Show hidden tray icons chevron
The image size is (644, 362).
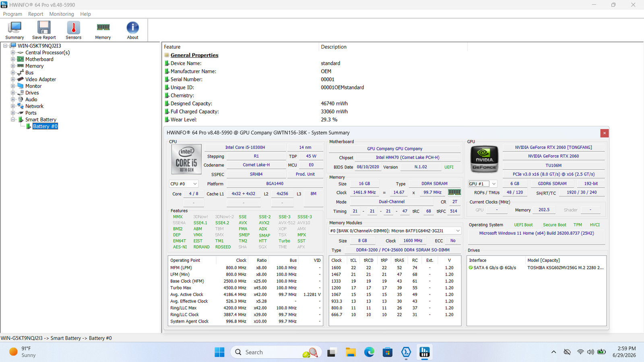point(554,352)
